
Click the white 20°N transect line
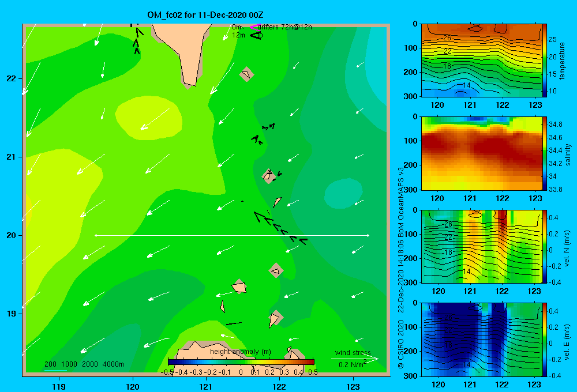click(232, 235)
